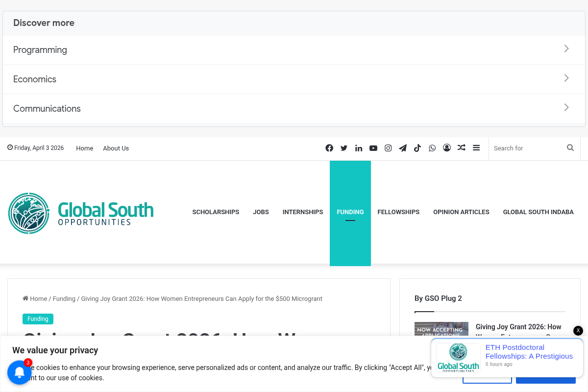Expand the Programming discover item
This screenshot has width=588, height=392.
(x=294, y=50)
